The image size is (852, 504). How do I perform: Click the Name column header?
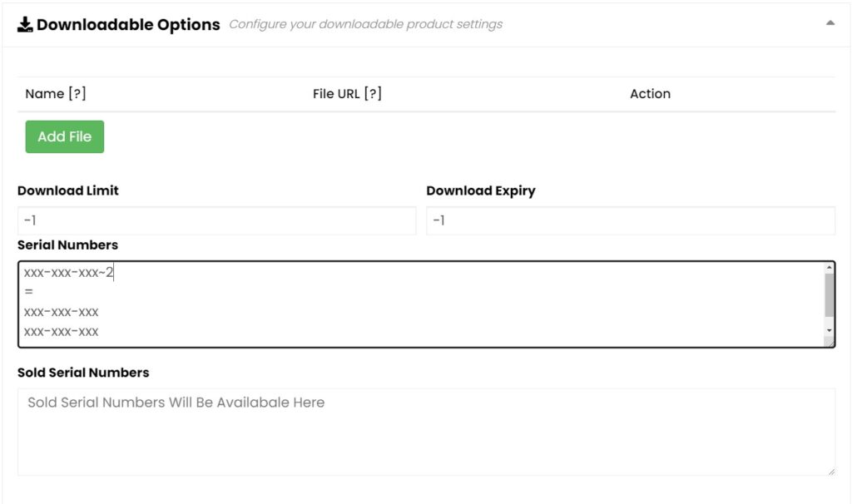(x=45, y=93)
